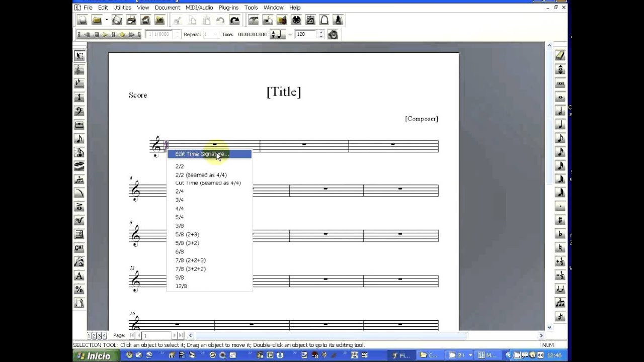The width and height of the screenshot is (644, 362).
Task: Open the Utilities menu
Action: [122, 8]
